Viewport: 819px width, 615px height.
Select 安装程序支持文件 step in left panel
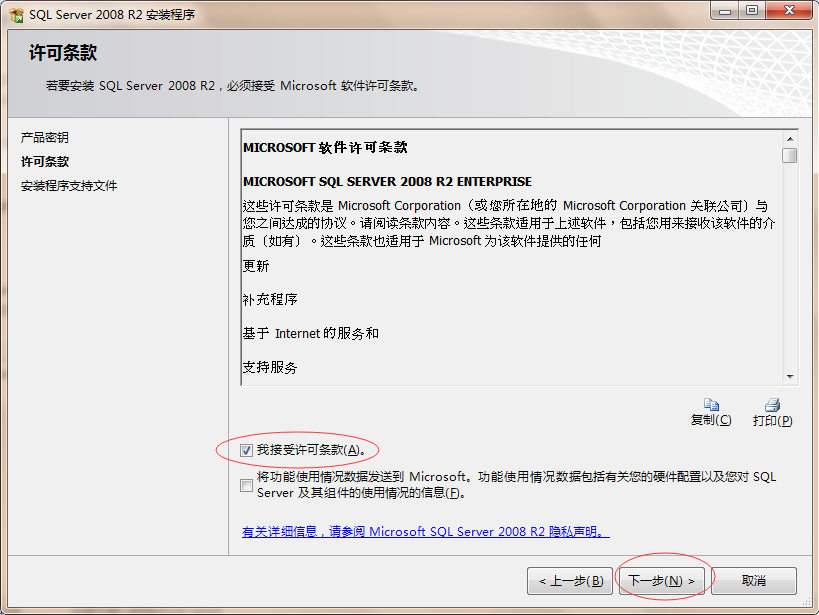pyautogui.click(x=69, y=185)
